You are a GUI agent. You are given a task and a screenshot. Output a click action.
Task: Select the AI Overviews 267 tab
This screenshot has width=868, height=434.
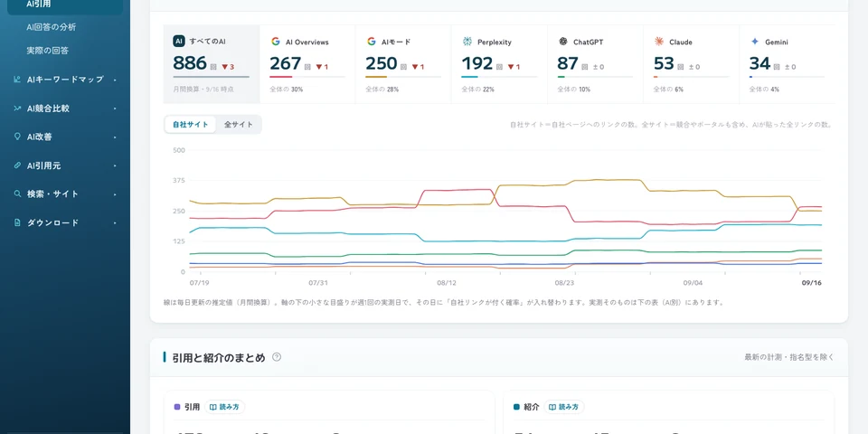click(307, 64)
